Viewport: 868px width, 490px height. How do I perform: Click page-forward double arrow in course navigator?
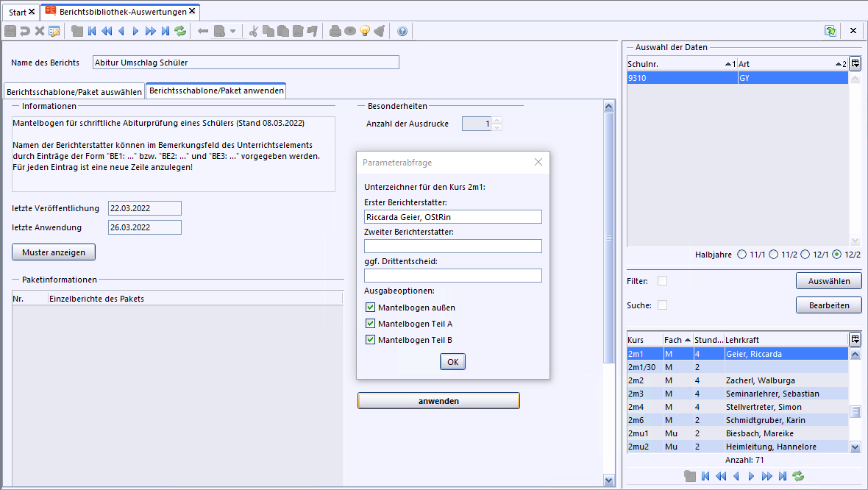pyautogui.click(x=766, y=476)
